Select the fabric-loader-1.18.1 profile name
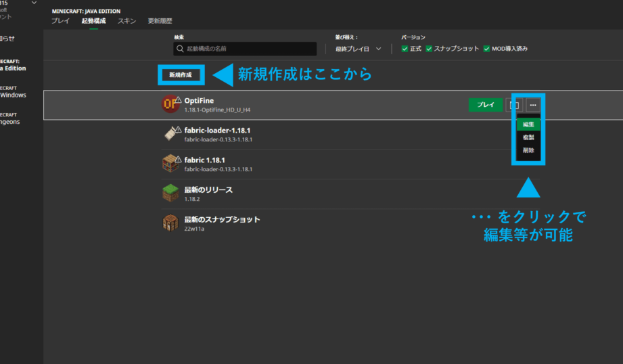Image resolution: width=623 pixels, height=364 pixels. point(217,131)
